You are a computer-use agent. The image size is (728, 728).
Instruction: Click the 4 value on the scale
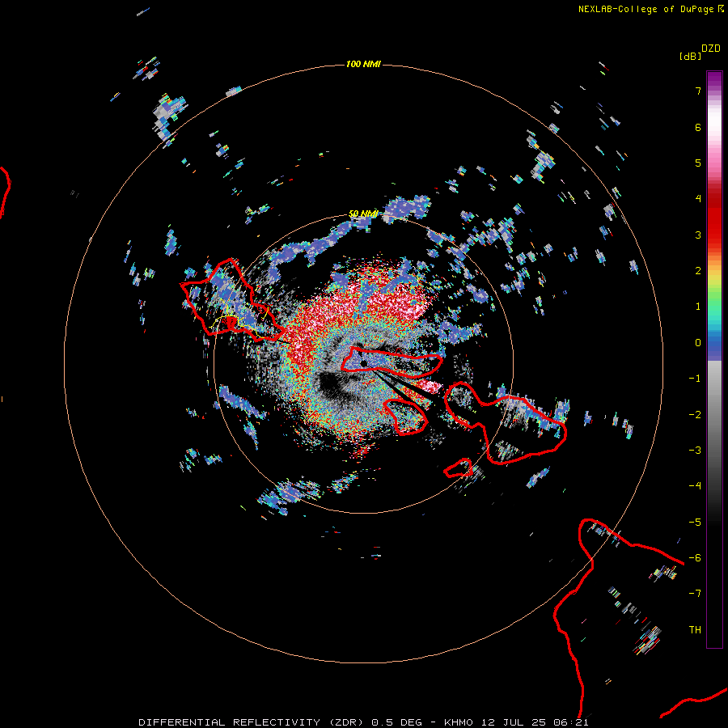tap(698, 199)
